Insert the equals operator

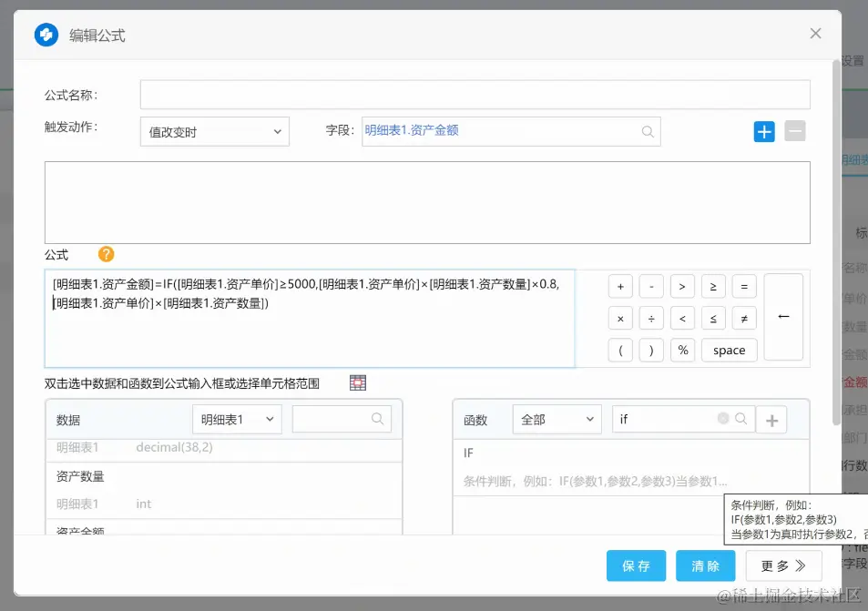744,287
